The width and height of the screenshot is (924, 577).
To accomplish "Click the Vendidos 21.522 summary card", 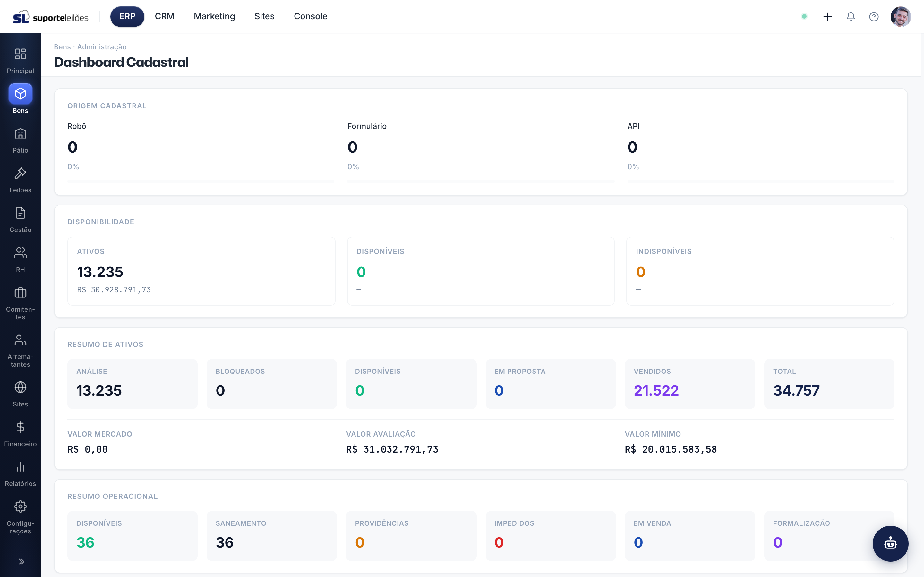I will point(689,383).
